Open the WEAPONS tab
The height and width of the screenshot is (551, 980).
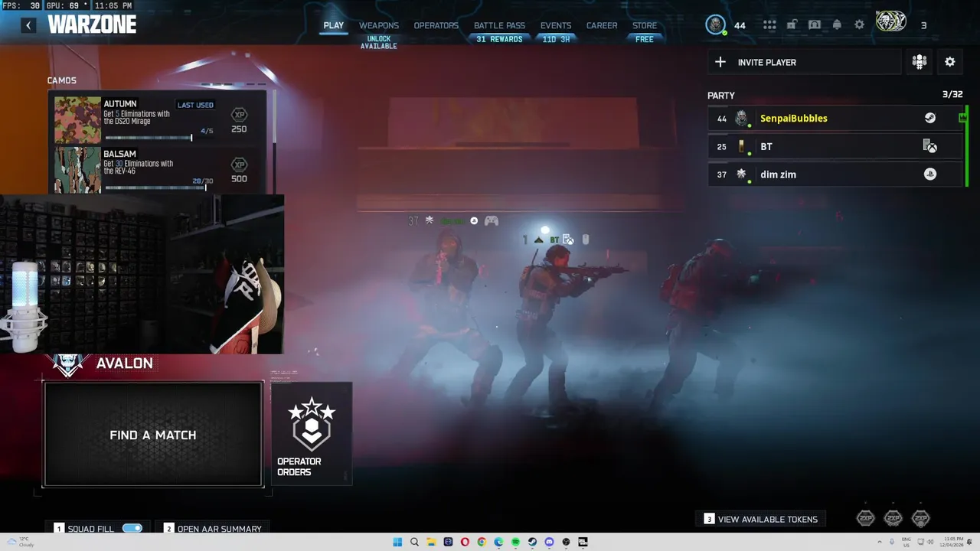point(379,25)
